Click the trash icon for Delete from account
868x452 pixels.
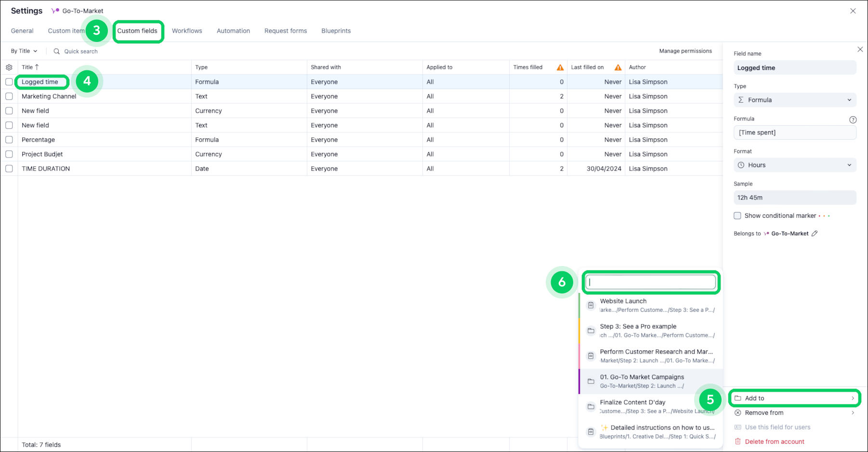pyautogui.click(x=737, y=441)
